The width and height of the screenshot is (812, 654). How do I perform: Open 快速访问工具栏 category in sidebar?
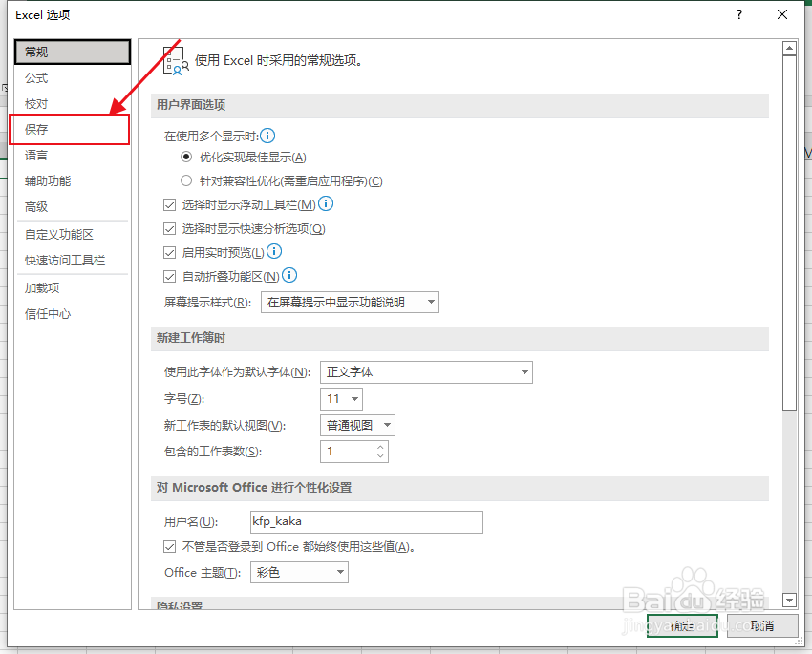(73, 261)
